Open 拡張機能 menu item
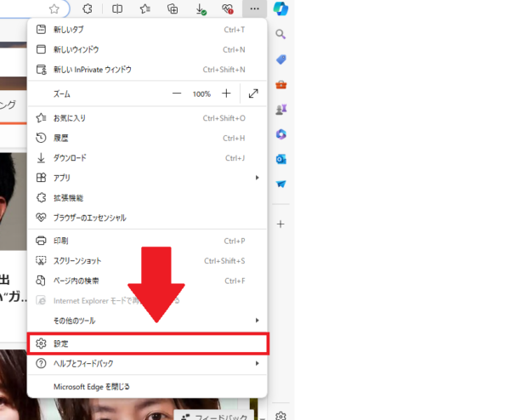Screen dimensions: 510x420 (x=147, y=198)
